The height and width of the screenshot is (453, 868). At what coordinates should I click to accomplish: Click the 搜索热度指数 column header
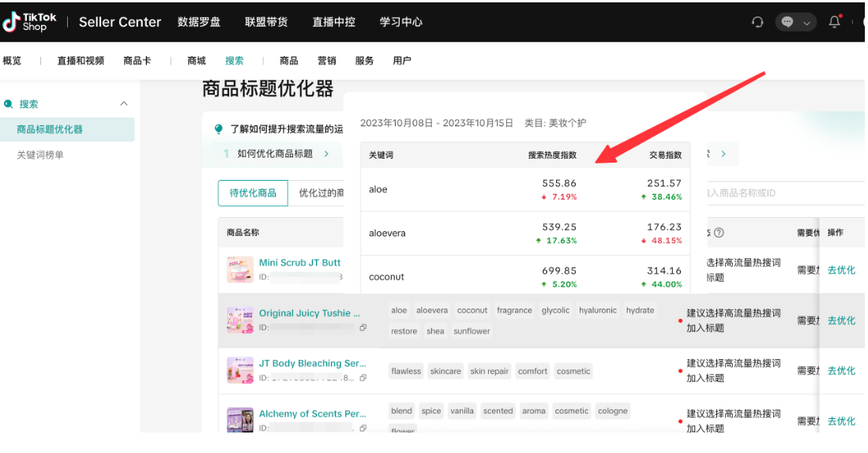tap(552, 155)
